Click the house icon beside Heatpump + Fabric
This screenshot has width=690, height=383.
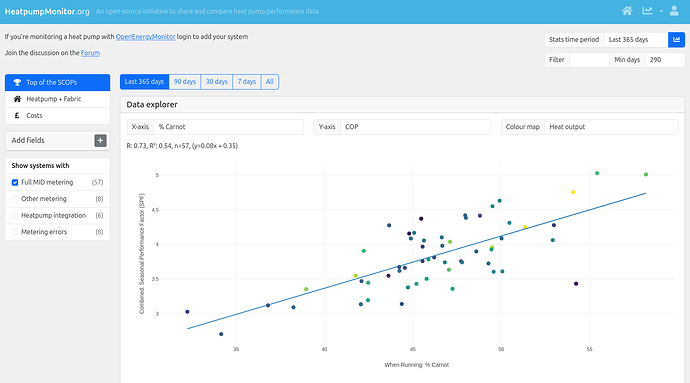pos(17,99)
